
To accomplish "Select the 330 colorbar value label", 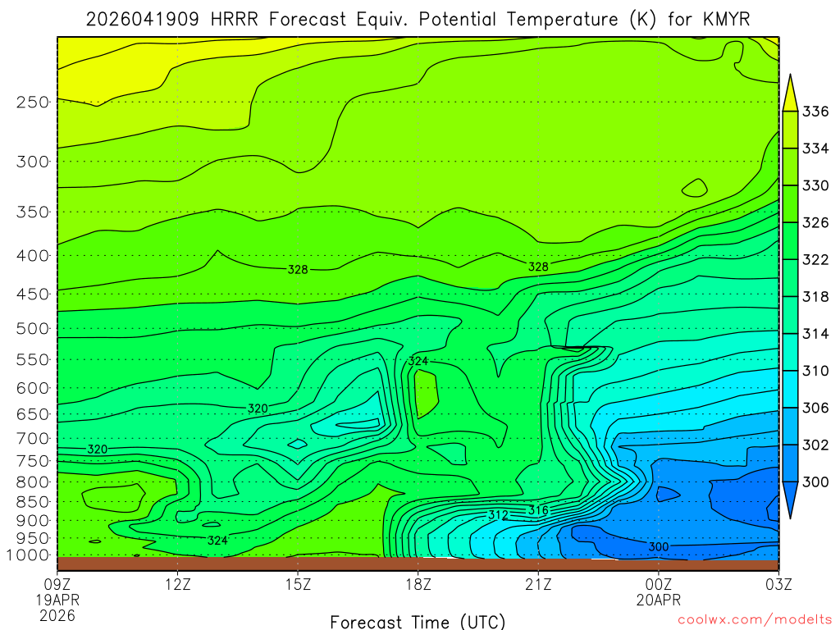I will pyautogui.click(x=815, y=185).
